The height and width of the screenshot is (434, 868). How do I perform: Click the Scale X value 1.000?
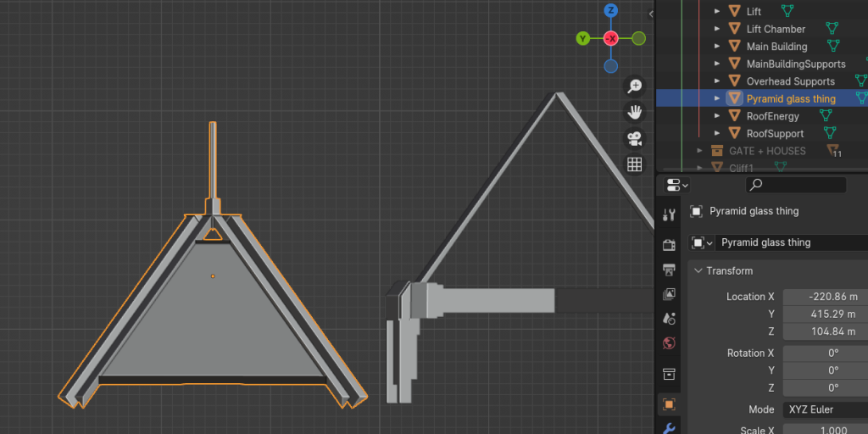pos(826,430)
